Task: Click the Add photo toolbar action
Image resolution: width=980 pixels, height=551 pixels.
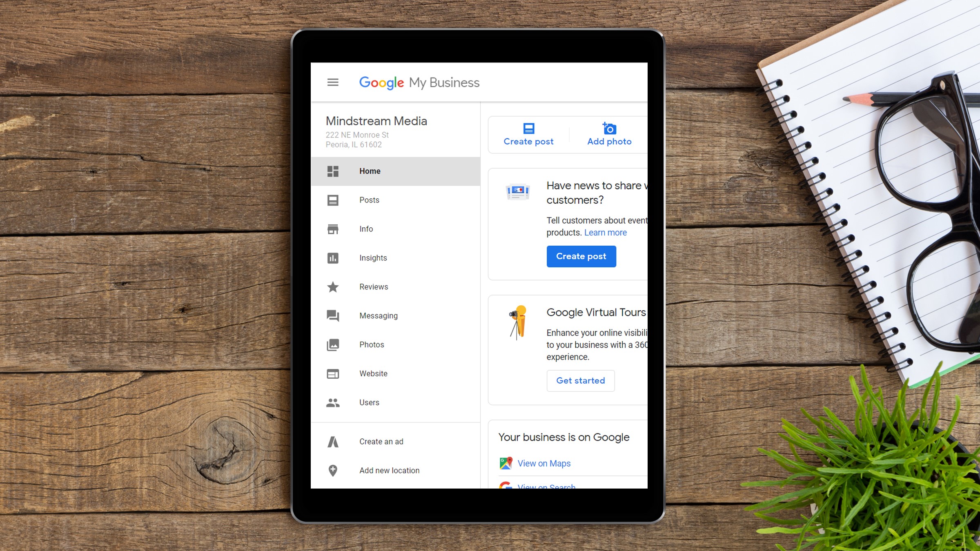Action: tap(608, 133)
